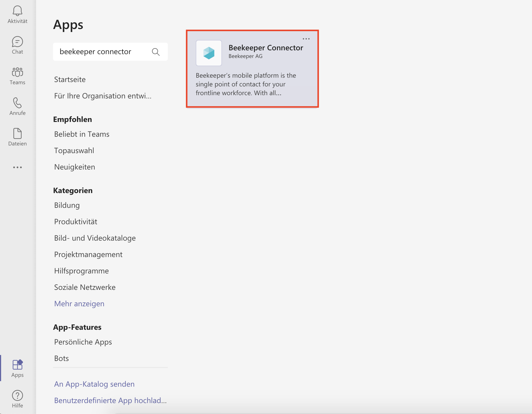Click Benutzerdefinierte App hochladen link
532x414 pixels.
(x=110, y=400)
